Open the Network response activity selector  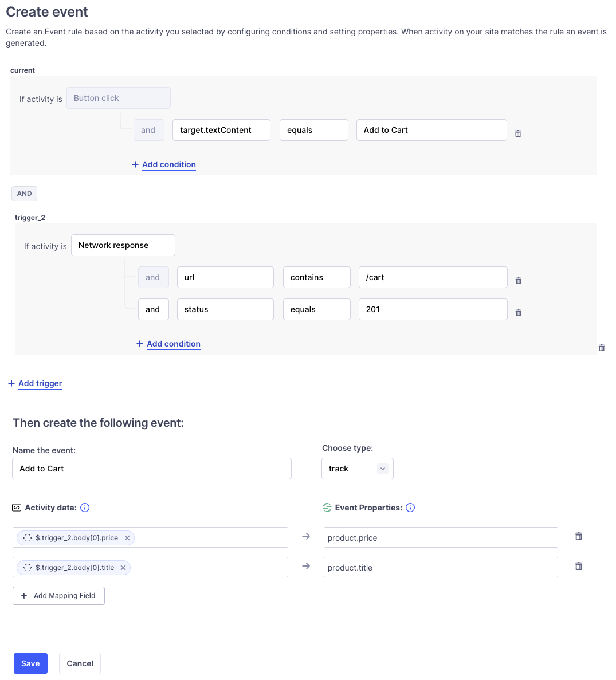pyautogui.click(x=123, y=245)
